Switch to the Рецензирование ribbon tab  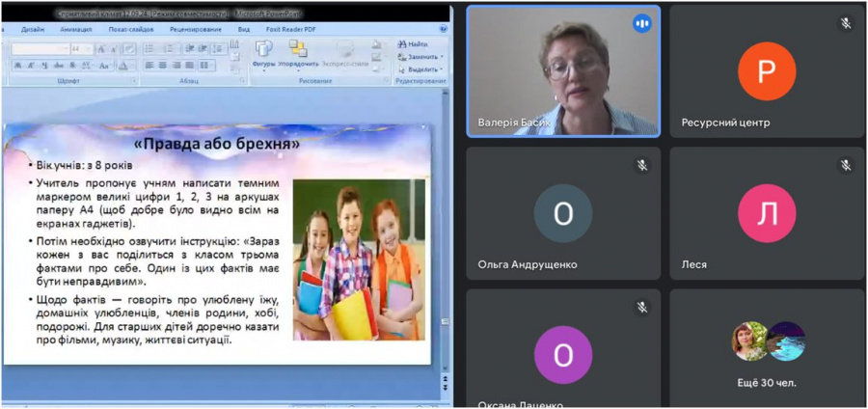coord(196,29)
